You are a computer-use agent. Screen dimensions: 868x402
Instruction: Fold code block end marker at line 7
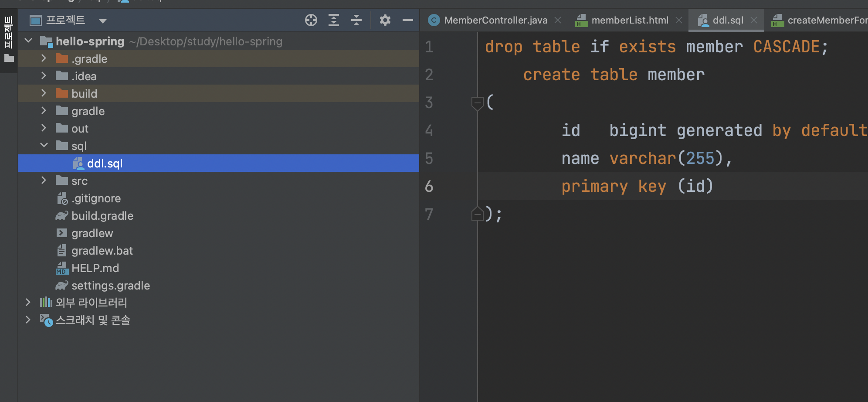click(x=478, y=214)
